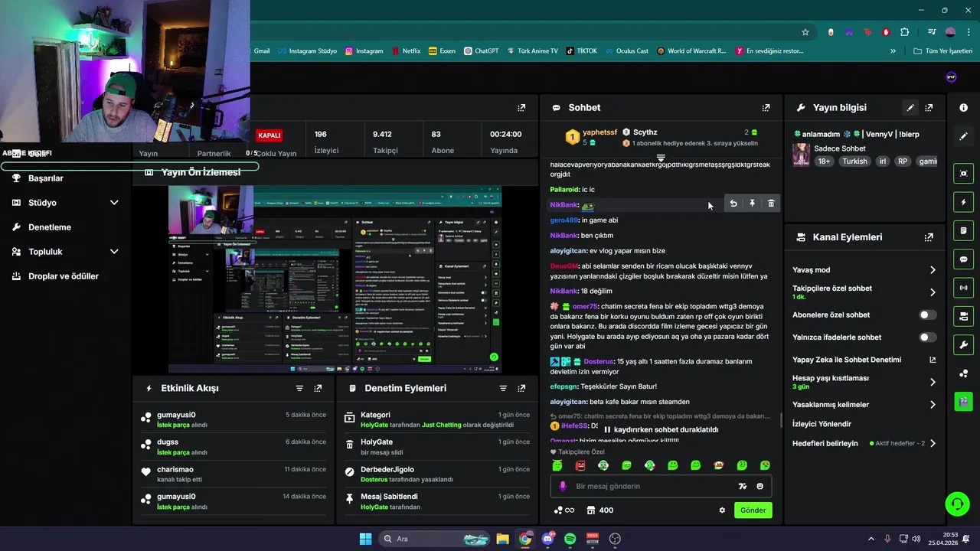The width and height of the screenshot is (980, 551).
Task: Click the lightning bolt icon in right sidebar
Action: [x=963, y=202]
